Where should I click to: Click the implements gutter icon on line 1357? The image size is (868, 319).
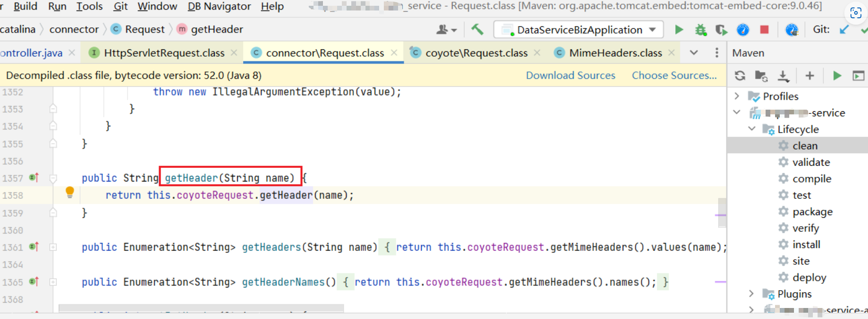coord(34,178)
